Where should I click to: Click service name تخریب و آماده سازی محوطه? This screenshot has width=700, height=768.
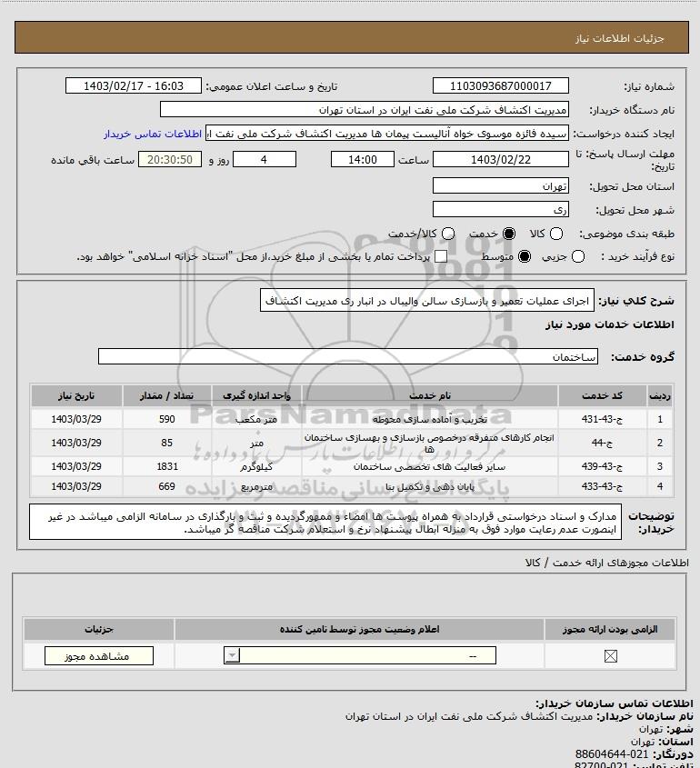(x=430, y=419)
